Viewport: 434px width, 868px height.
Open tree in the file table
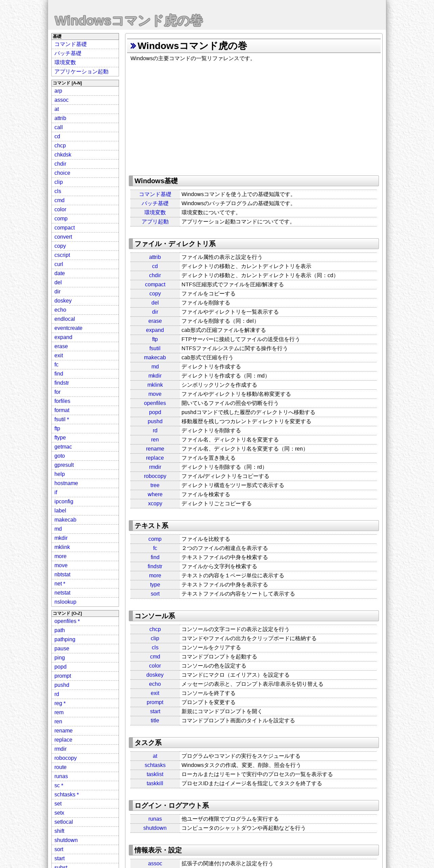pos(155,485)
